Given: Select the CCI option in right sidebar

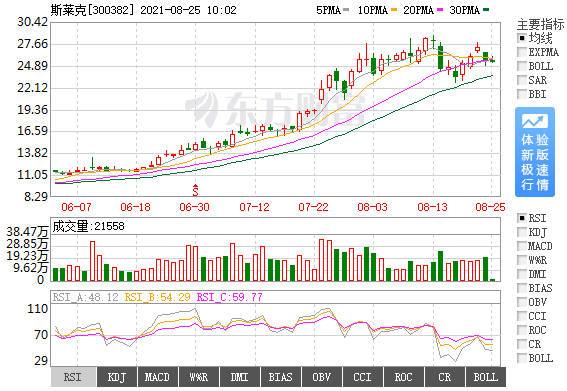Looking at the screenshot, I should point(522,316).
